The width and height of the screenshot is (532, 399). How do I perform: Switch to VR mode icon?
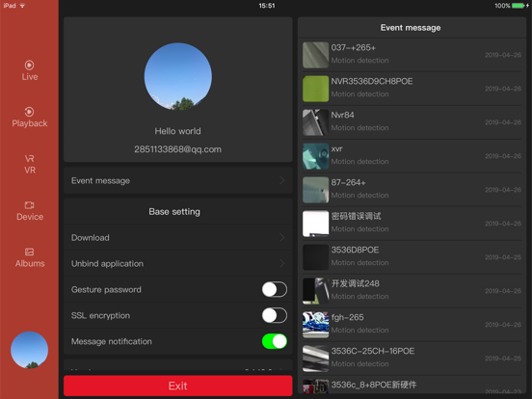(x=30, y=158)
